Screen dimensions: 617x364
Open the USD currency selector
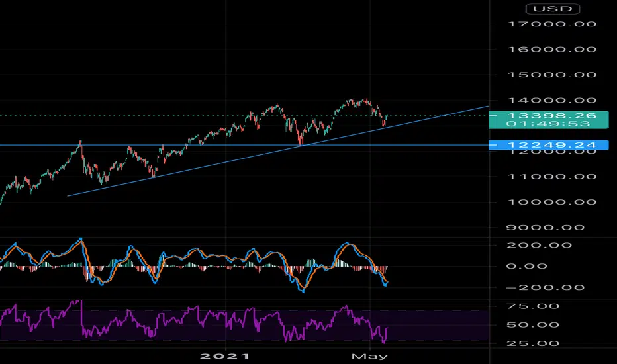553,9
